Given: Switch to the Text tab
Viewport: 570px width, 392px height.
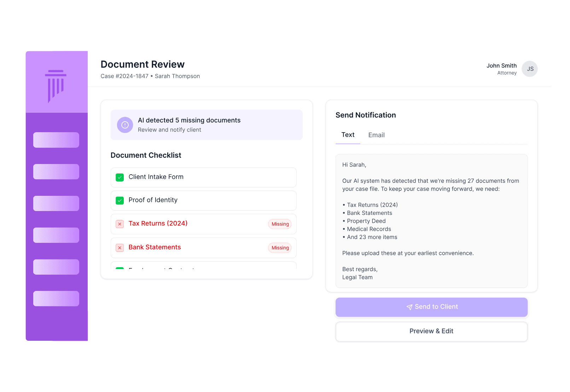Looking at the screenshot, I should coord(348,135).
